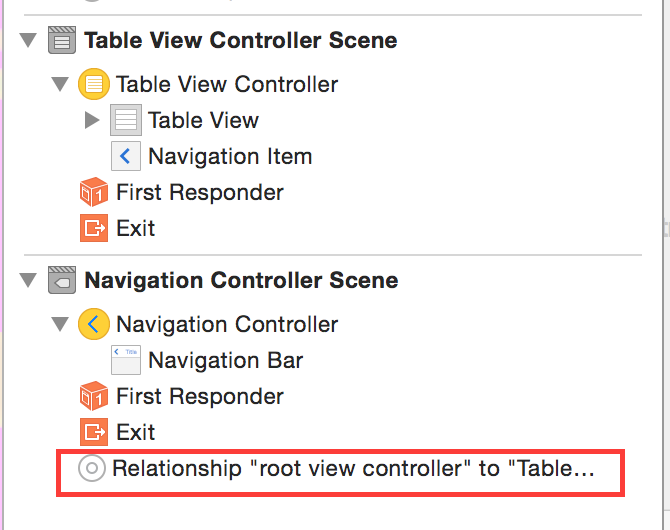
Task: Select the Navigation Item row
Action: tap(212, 156)
